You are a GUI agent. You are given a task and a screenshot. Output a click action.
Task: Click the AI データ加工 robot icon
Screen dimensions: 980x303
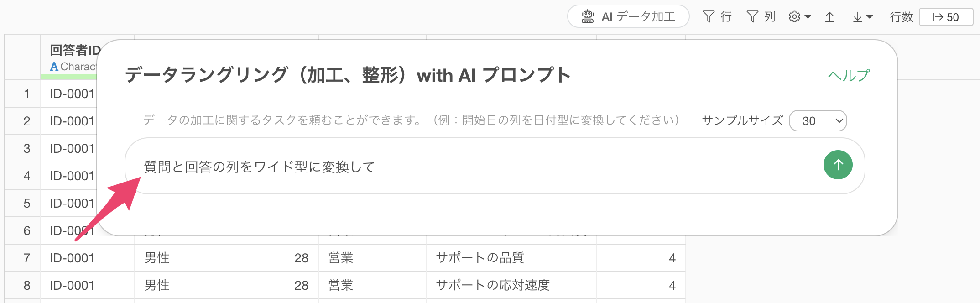click(x=587, y=17)
